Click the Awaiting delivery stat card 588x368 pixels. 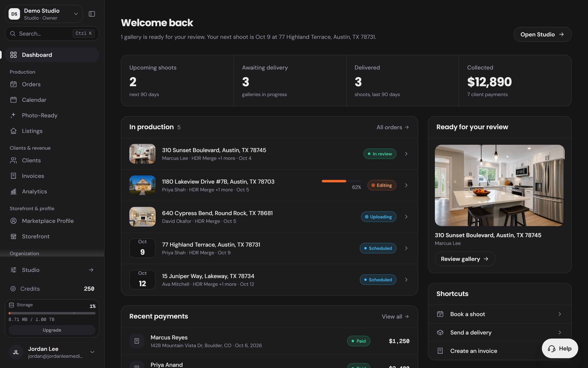[x=290, y=81]
